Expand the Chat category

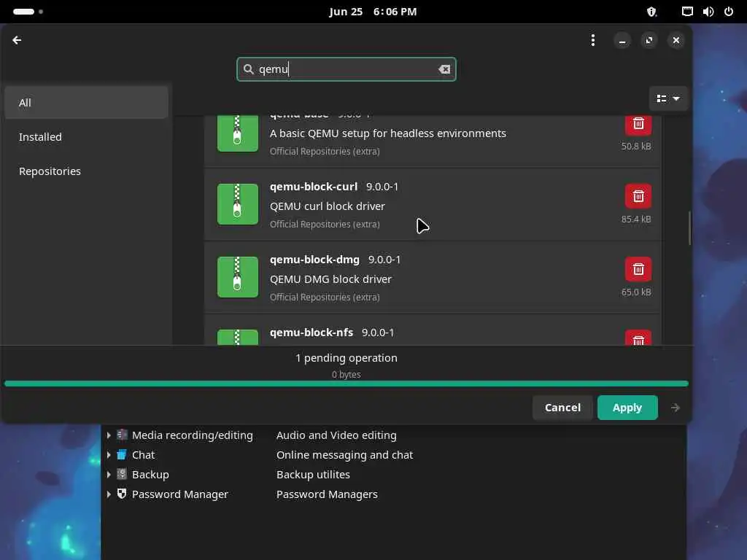[x=109, y=455]
